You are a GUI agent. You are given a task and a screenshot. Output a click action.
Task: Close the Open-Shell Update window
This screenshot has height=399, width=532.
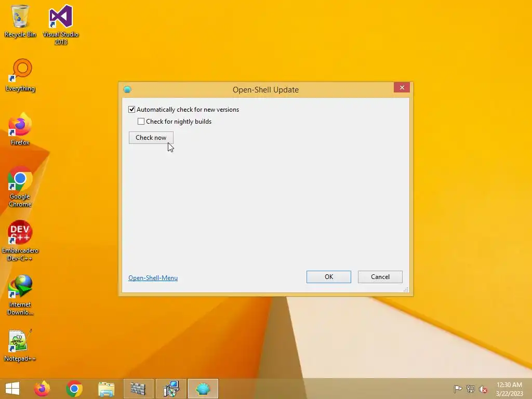coord(402,87)
